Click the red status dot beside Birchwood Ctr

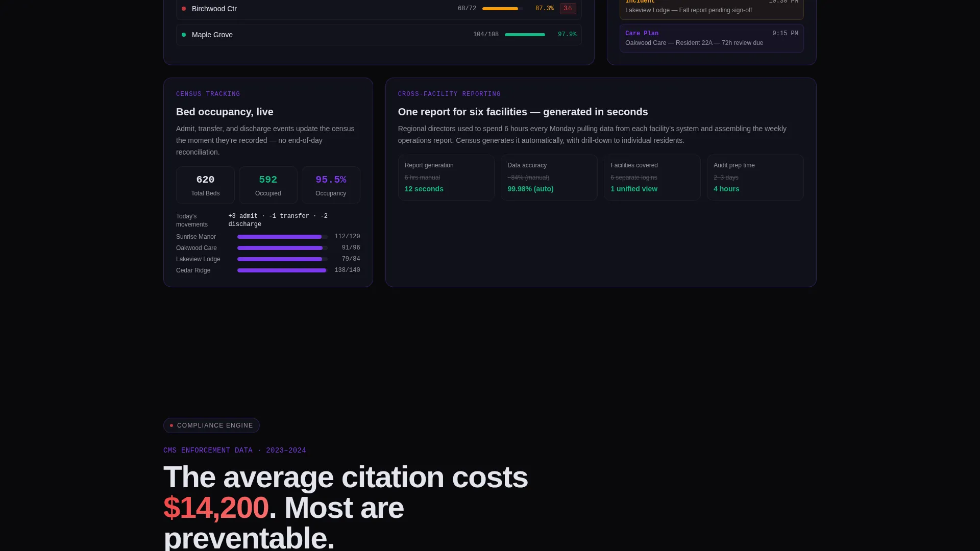184,9
